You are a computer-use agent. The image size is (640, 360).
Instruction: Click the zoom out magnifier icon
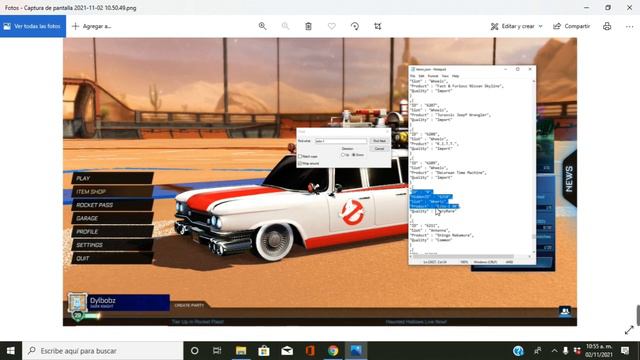point(285,26)
